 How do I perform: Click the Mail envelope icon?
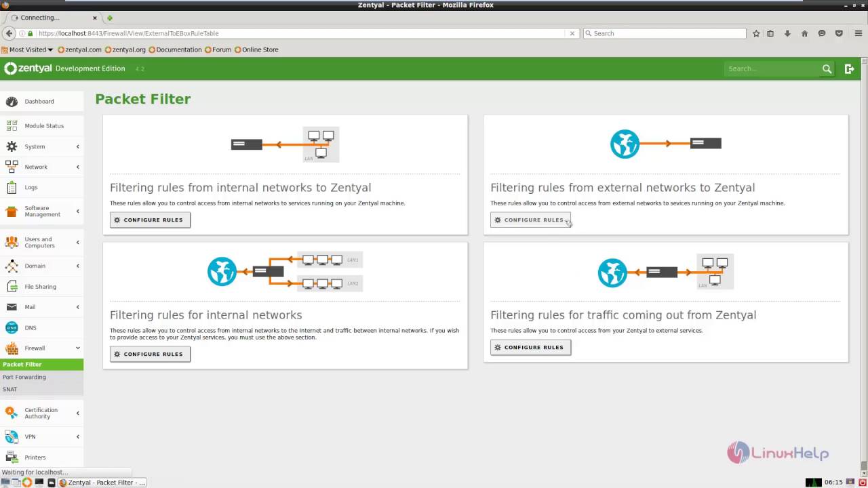coord(12,307)
